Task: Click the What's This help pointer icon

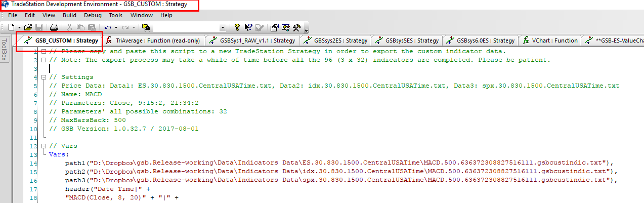Action: (x=248, y=27)
